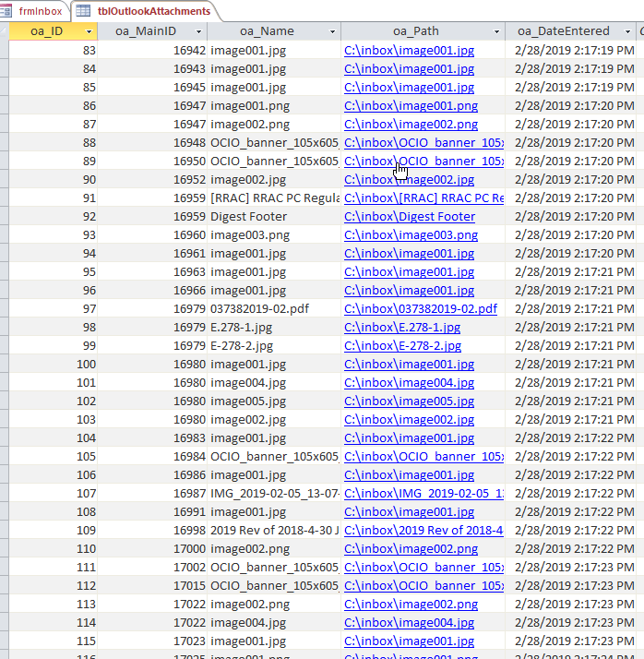Open the C:\inbox\2019 Rev of 2018-4 link
The height and width of the screenshot is (659, 644).
(x=423, y=531)
